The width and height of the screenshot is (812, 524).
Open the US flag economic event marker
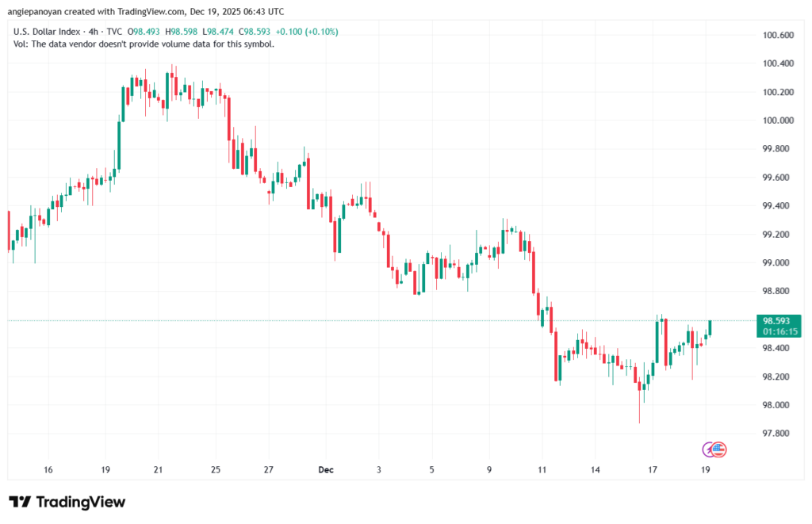coord(718,449)
